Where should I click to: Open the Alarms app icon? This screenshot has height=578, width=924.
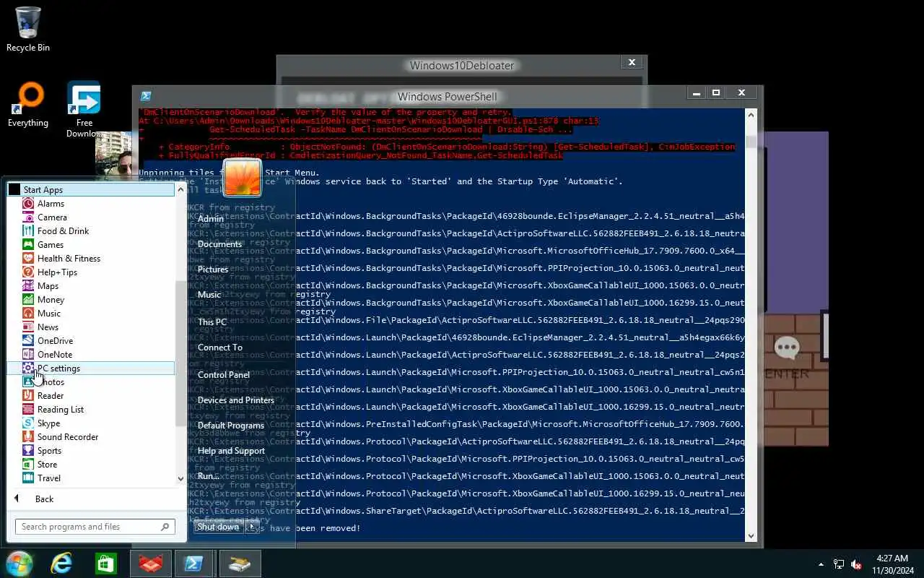click(x=28, y=204)
